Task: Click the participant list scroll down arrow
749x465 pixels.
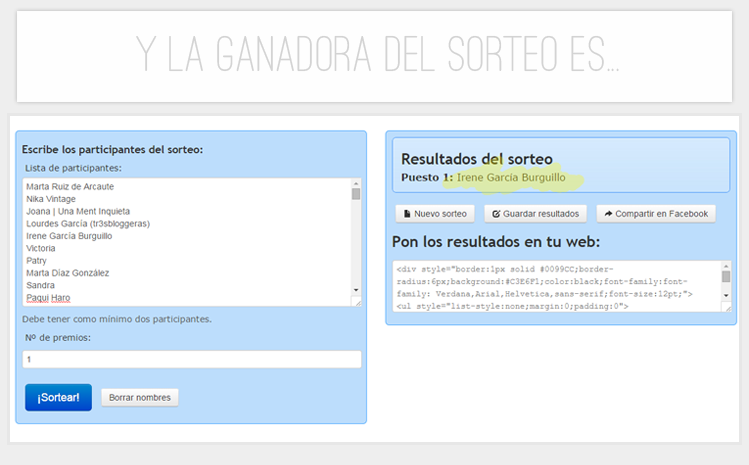Action: pyautogui.click(x=356, y=290)
